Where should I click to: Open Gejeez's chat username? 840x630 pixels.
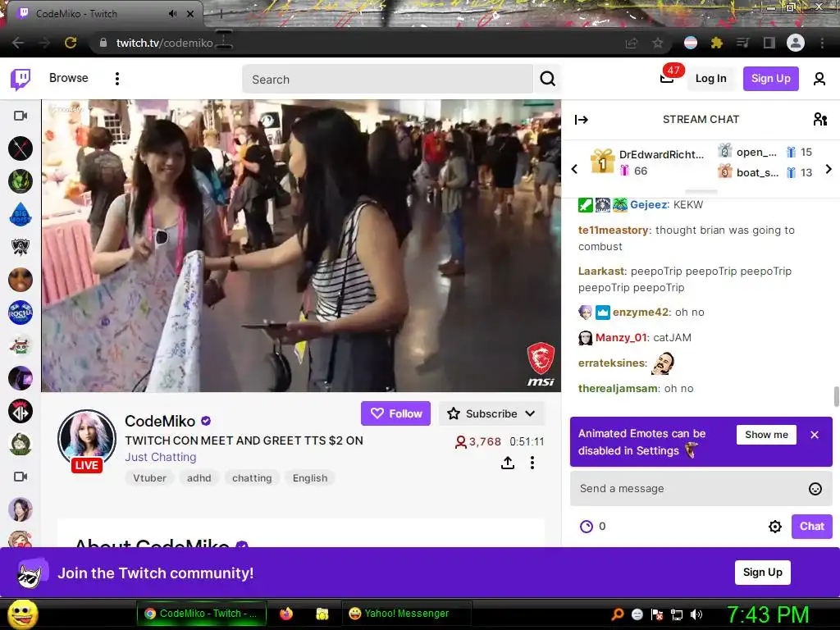click(x=648, y=204)
